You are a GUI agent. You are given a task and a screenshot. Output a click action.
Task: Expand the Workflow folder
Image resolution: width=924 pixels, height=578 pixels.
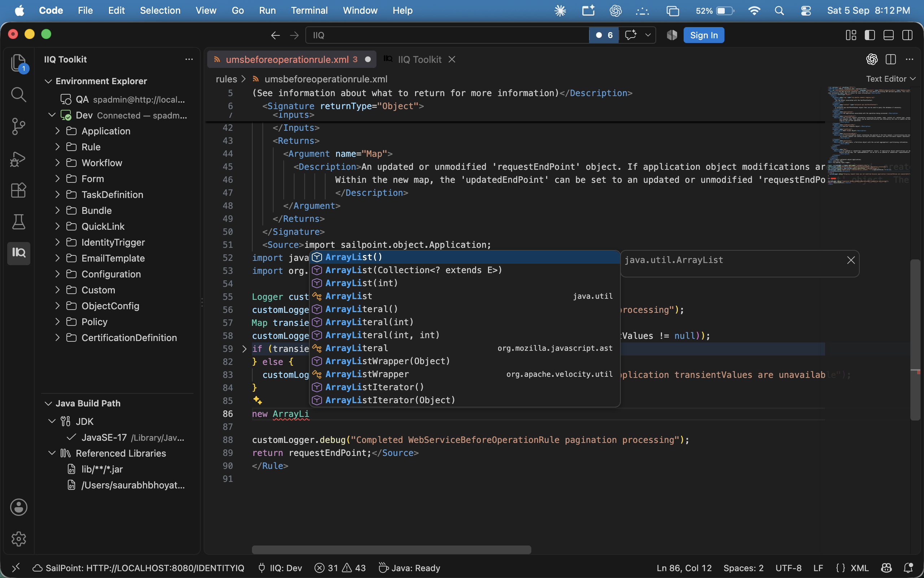57,163
